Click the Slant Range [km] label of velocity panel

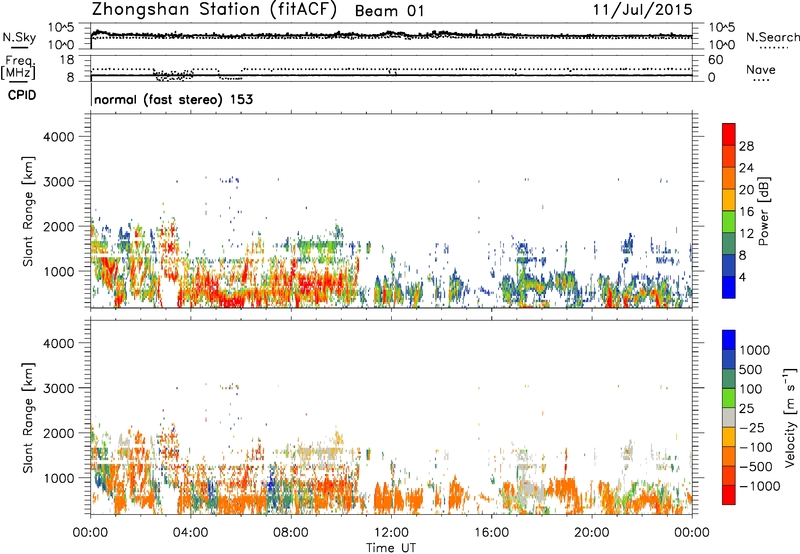(x=28, y=417)
